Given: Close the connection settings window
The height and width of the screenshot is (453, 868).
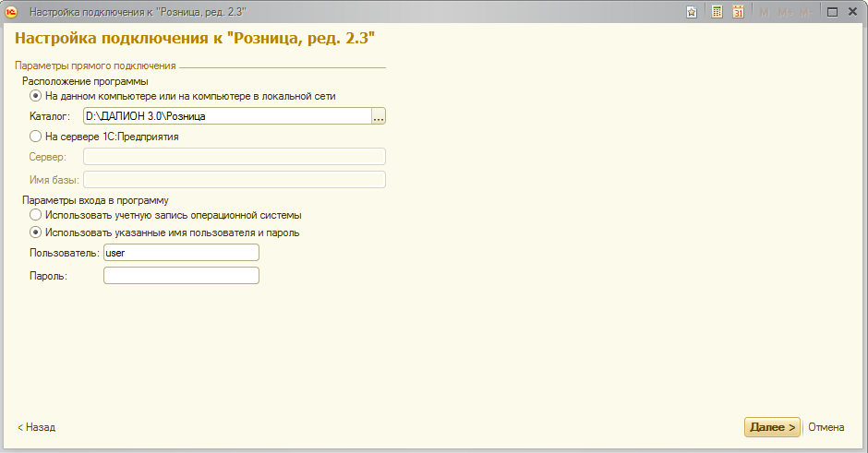Looking at the screenshot, I should (853, 12).
